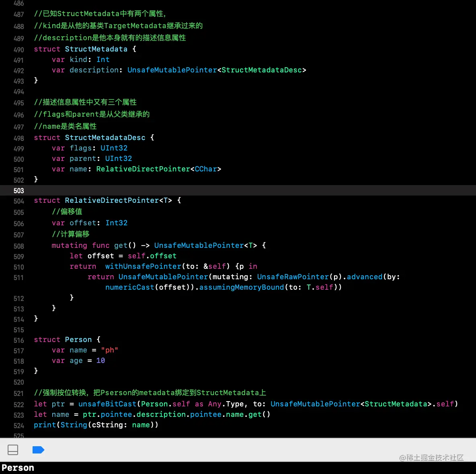Screen dimensions: 476x474
Task: Click comment '//计算偏移'
Action: click(71, 234)
